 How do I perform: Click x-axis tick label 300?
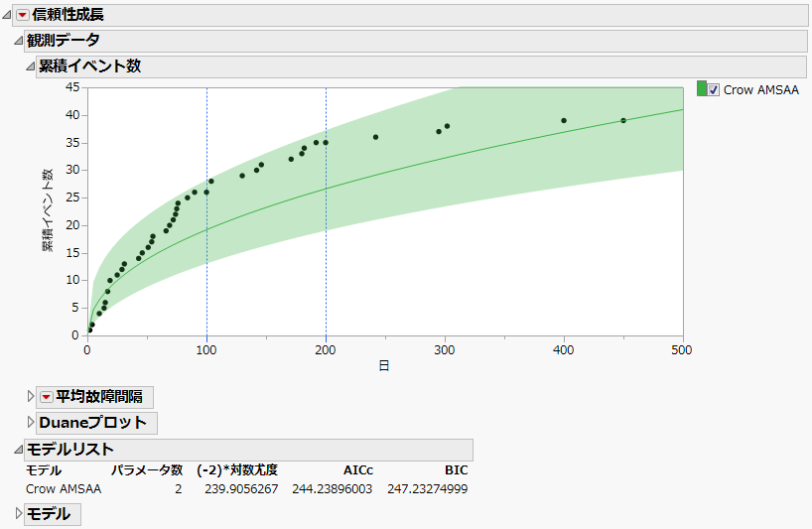click(445, 350)
